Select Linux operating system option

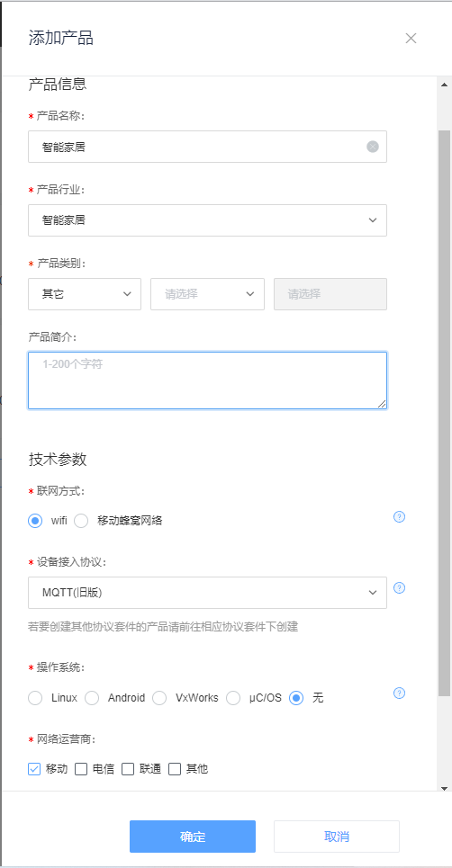pyautogui.click(x=35, y=698)
